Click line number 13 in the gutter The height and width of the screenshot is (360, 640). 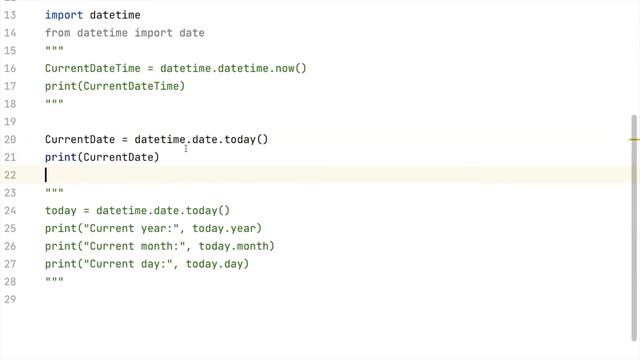10,15
